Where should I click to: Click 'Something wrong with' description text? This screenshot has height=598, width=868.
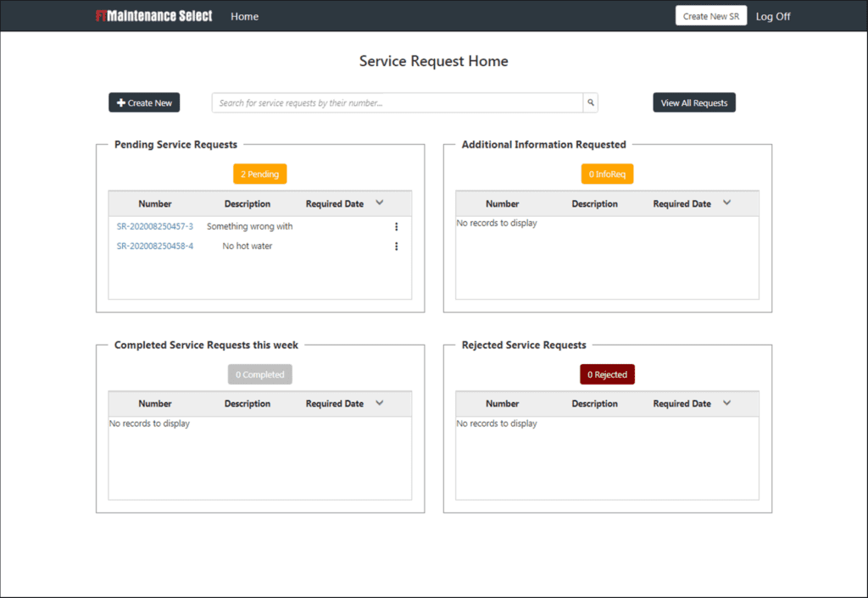(x=250, y=226)
